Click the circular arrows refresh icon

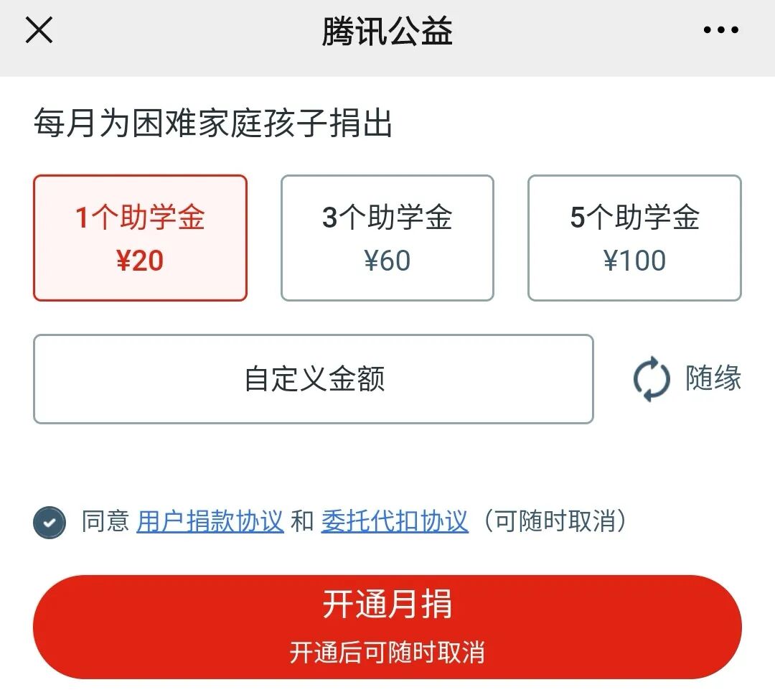pos(652,380)
